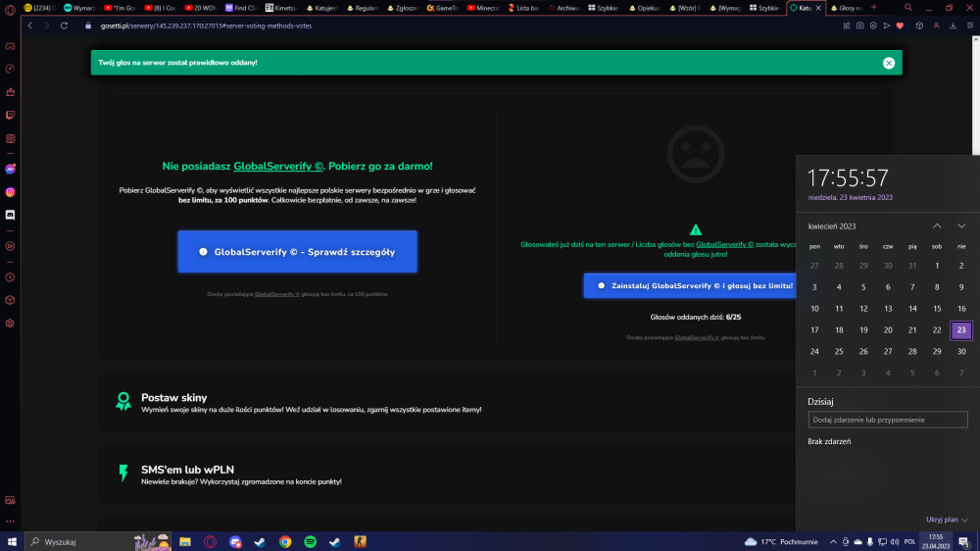Select day 15 in the calendar

937,308
